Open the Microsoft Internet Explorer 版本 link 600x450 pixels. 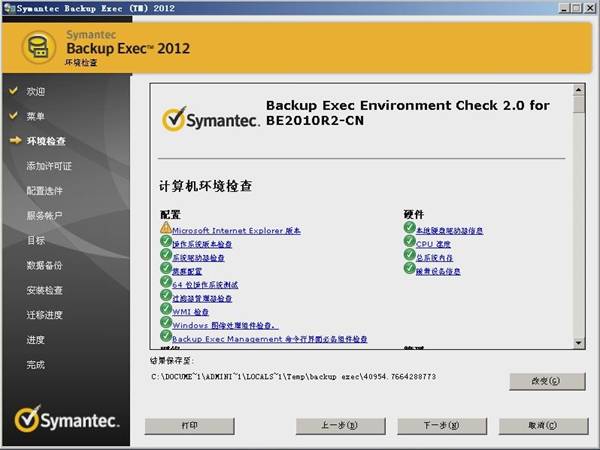(236, 230)
